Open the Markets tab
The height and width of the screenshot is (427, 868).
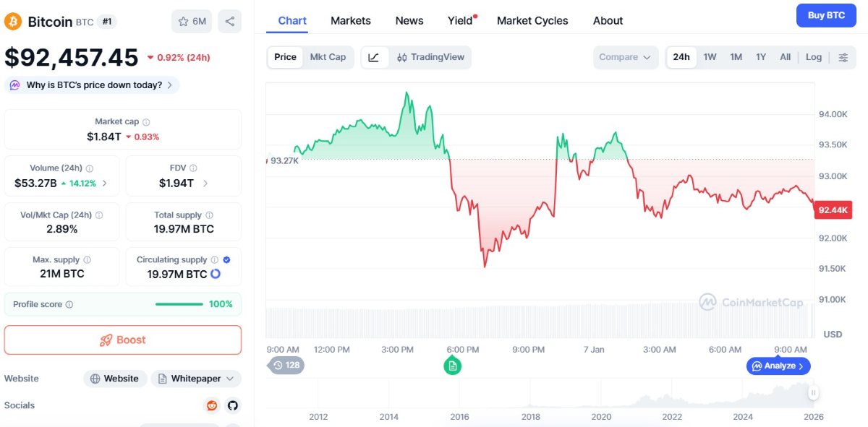pyautogui.click(x=351, y=21)
